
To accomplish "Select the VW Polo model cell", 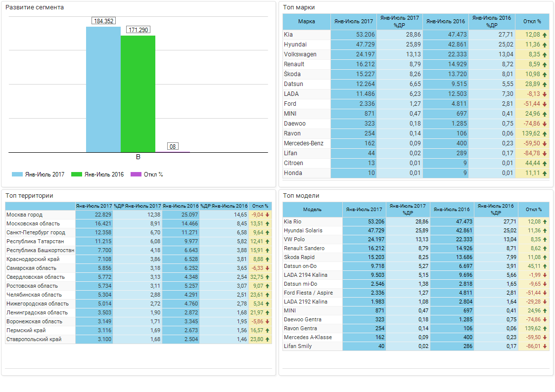I will pyautogui.click(x=312, y=240).
